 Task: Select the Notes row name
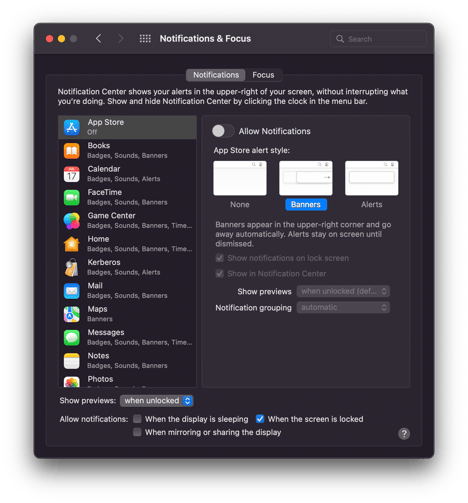pos(98,356)
